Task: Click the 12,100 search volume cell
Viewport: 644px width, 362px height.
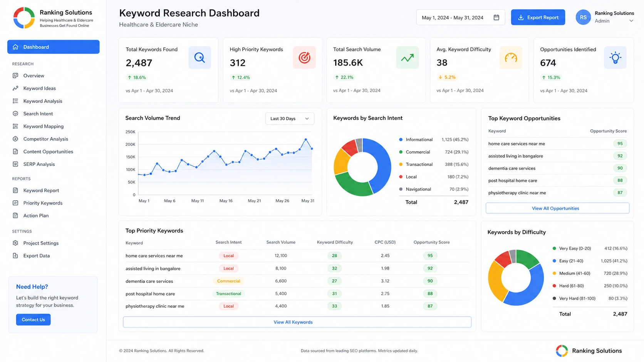Action: tap(281, 256)
